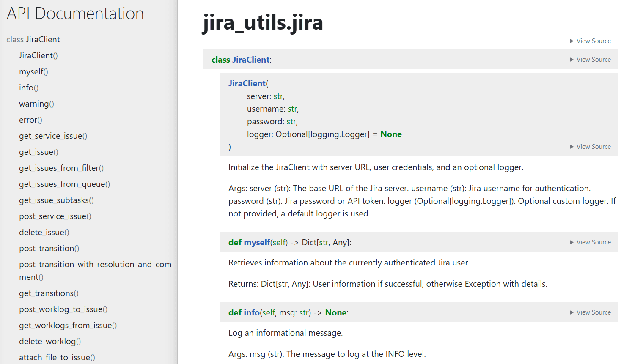Screen dimensions: 621x364
Task: Click the class JiraClient sidebar heading
Action: (x=33, y=39)
